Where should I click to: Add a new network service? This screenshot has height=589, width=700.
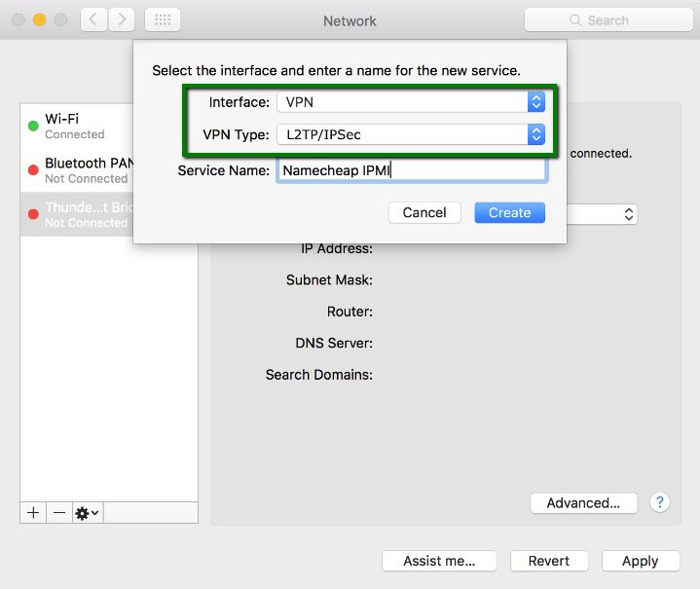(x=33, y=512)
